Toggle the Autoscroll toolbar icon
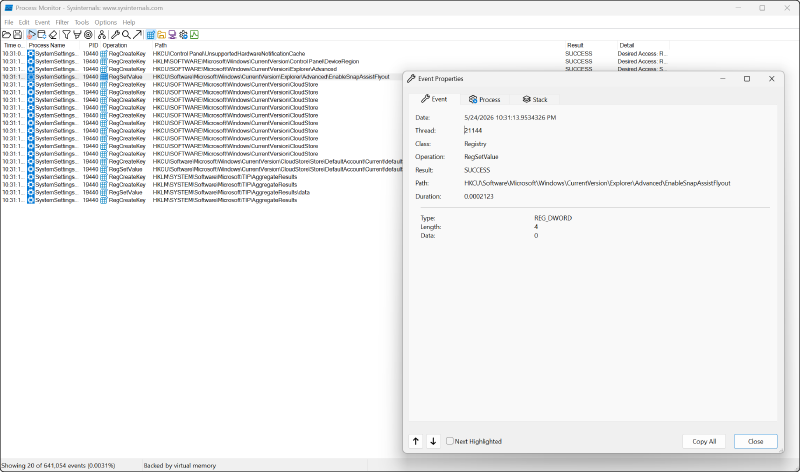800x472 pixels. (42, 35)
